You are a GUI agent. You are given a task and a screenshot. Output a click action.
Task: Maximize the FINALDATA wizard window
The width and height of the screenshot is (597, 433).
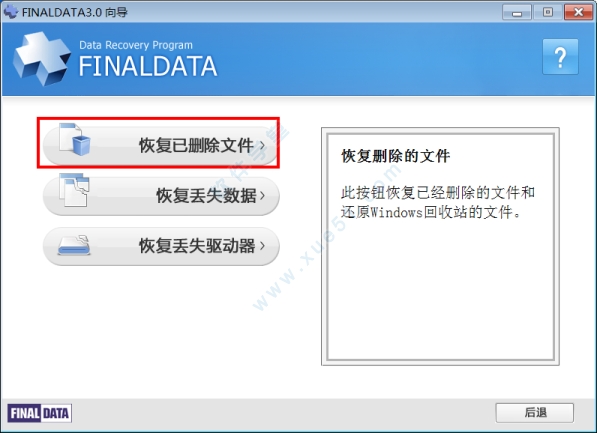coord(548,12)
